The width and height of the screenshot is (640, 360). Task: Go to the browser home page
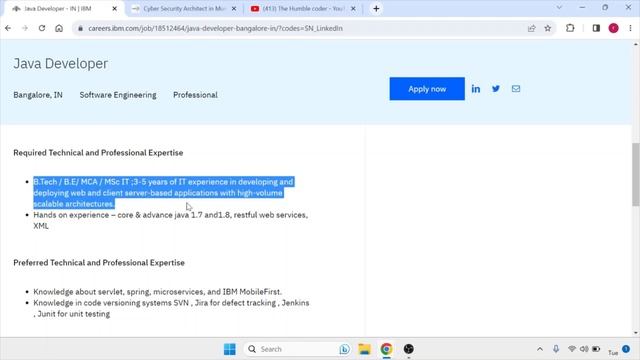(59, 28)
